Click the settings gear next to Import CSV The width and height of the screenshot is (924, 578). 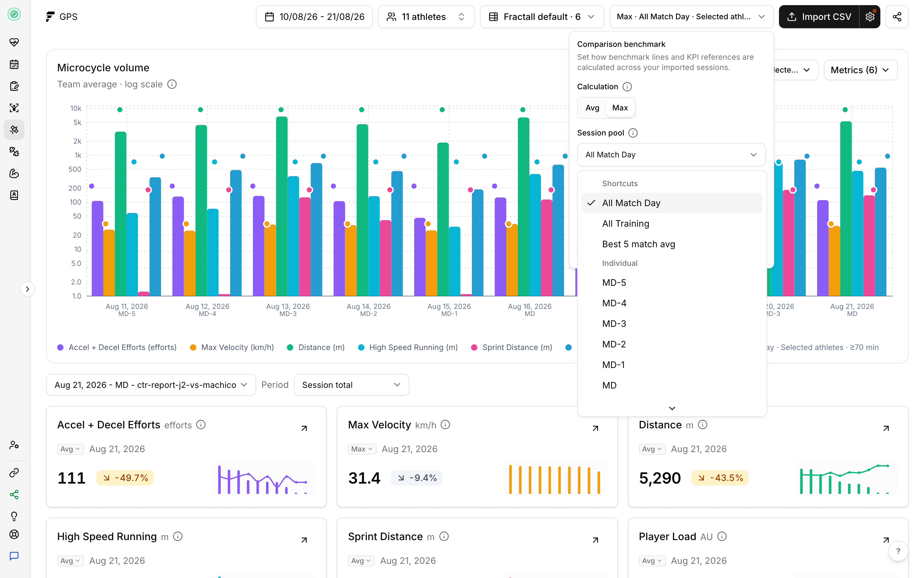click(x=870, y=17)
